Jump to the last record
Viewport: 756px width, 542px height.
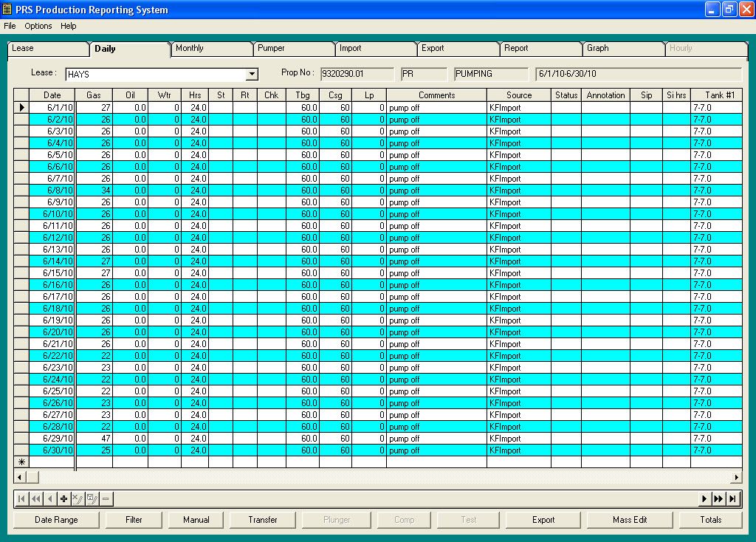(x=732, y=498)
